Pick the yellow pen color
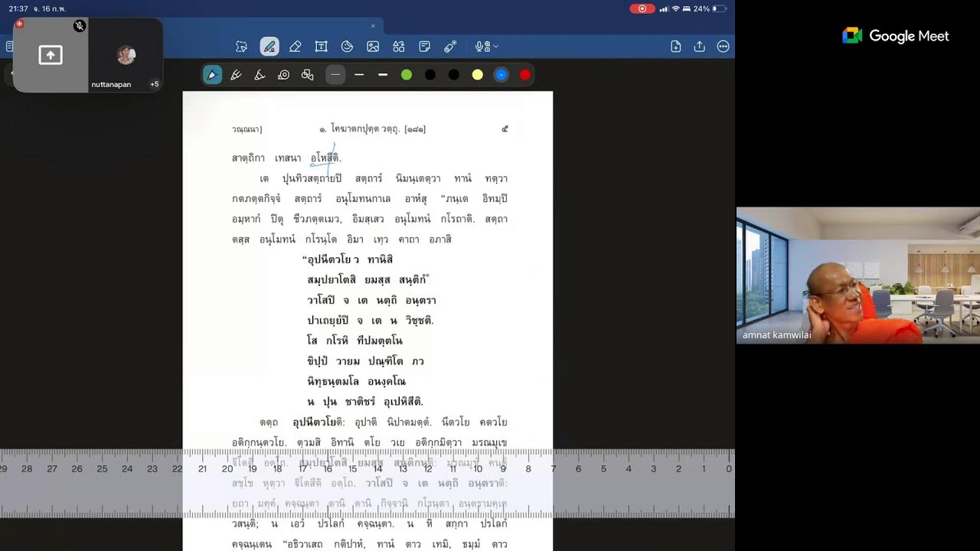Image resolution: width=980 pixels, height=551 pixels. pos(478,75)
